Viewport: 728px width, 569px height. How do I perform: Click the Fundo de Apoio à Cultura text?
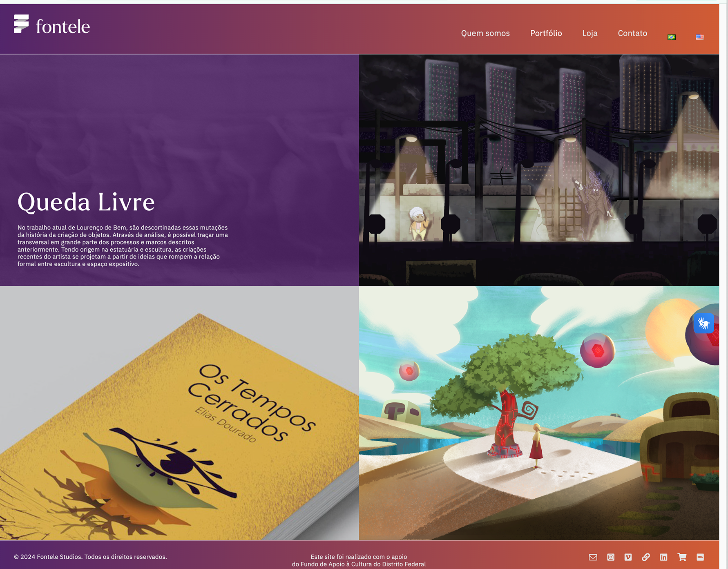click(359, 564)
